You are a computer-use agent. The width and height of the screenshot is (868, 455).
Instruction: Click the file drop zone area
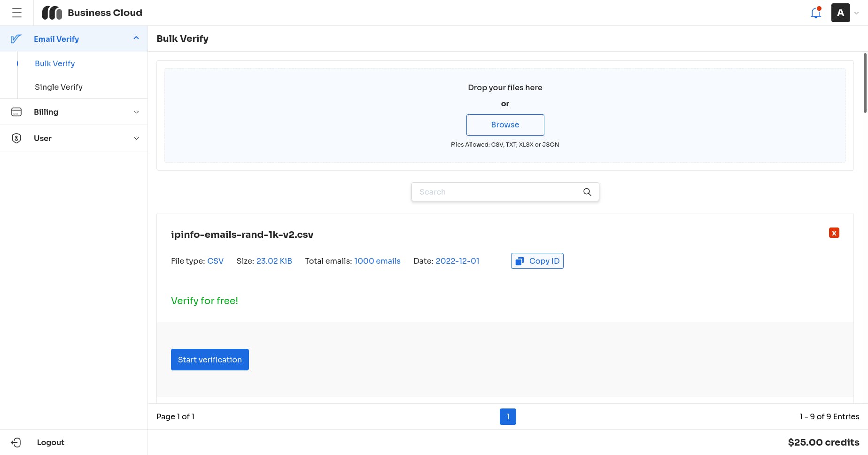tap(505, 116)
